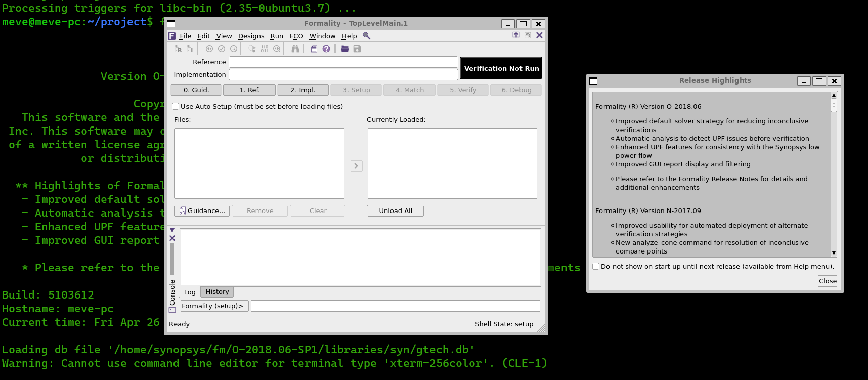Select the 3. Setup tab
868x380 pixels.
(x=356, y=90)
